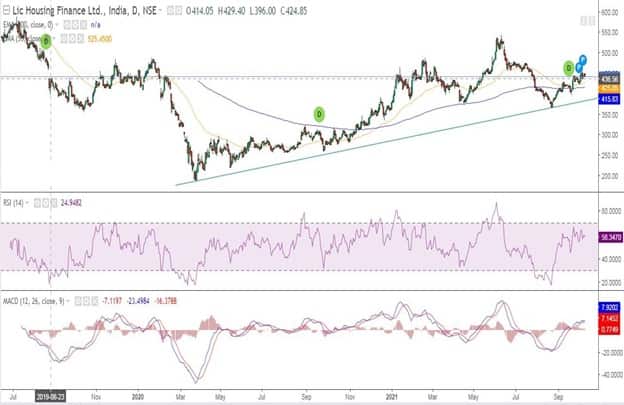Collapse the chart legend using the minus box
The height and width of the screenshot is (405, 624).
point(6,11)
